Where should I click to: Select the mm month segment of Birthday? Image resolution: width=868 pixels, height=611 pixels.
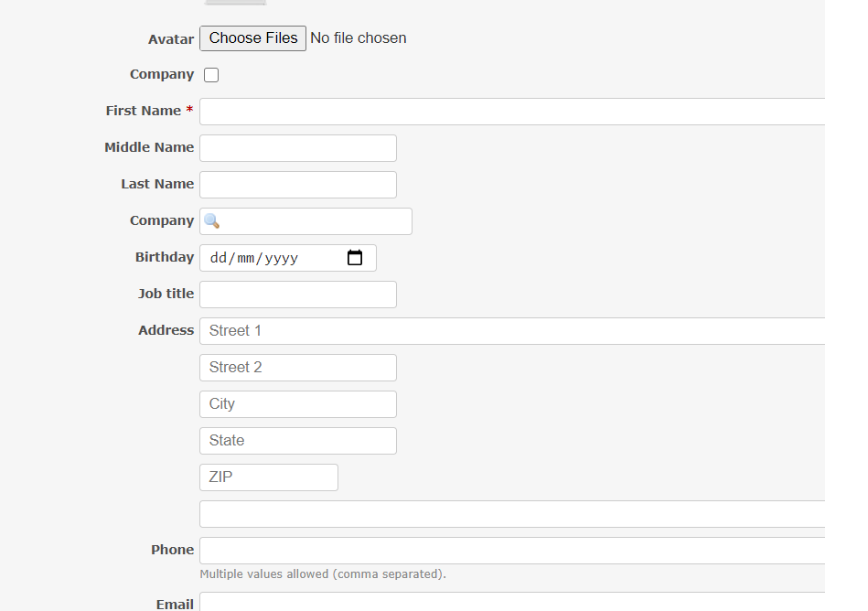pos(246,257)
